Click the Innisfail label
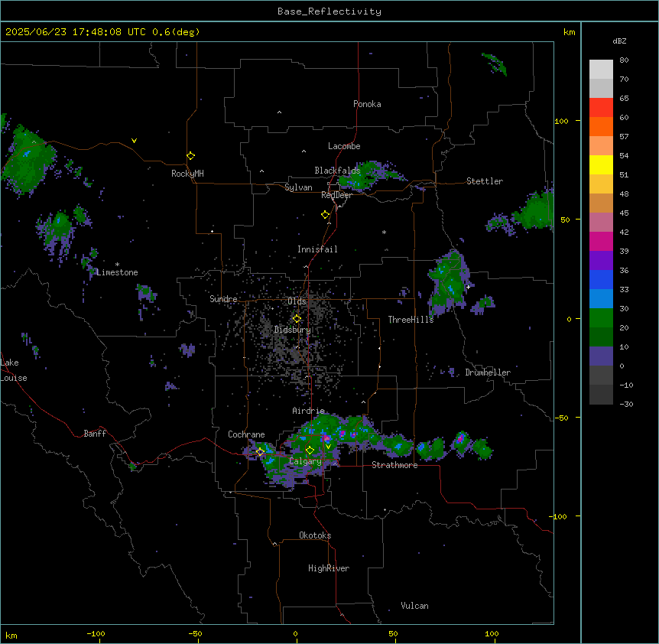This screenshot has height=644, width=659. click(317, 249)
